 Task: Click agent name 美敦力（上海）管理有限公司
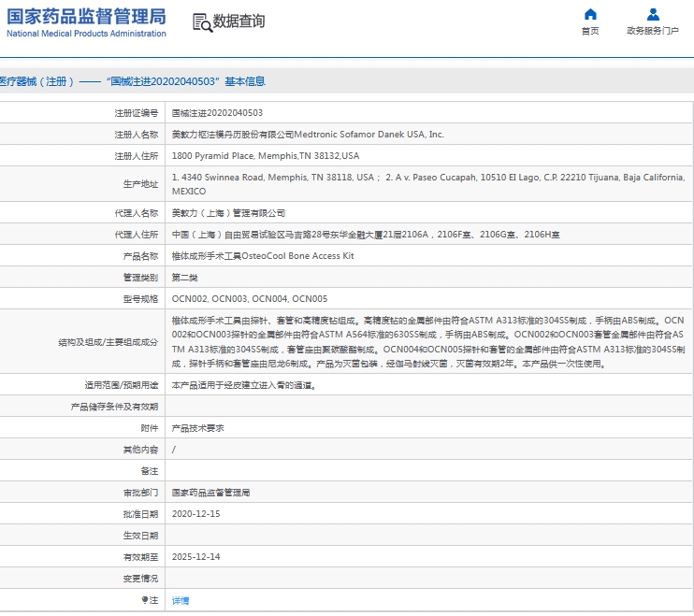(x=228, y=213)
